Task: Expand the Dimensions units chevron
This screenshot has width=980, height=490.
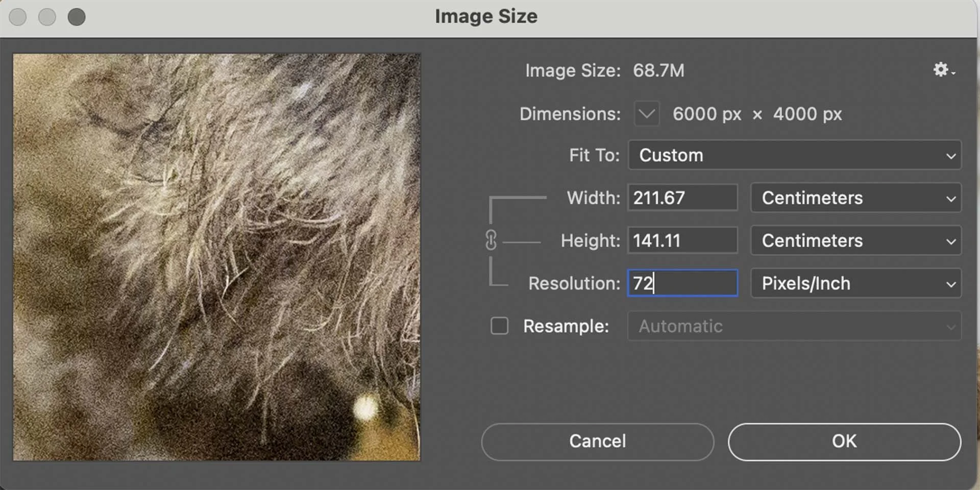Action: tap(646, 114)
